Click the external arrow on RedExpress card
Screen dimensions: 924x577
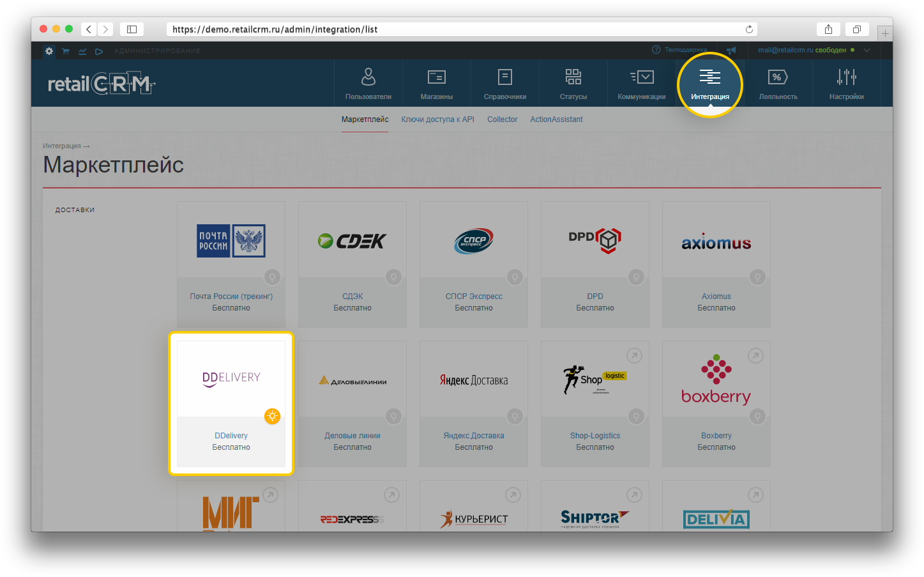tap(391, 495)
